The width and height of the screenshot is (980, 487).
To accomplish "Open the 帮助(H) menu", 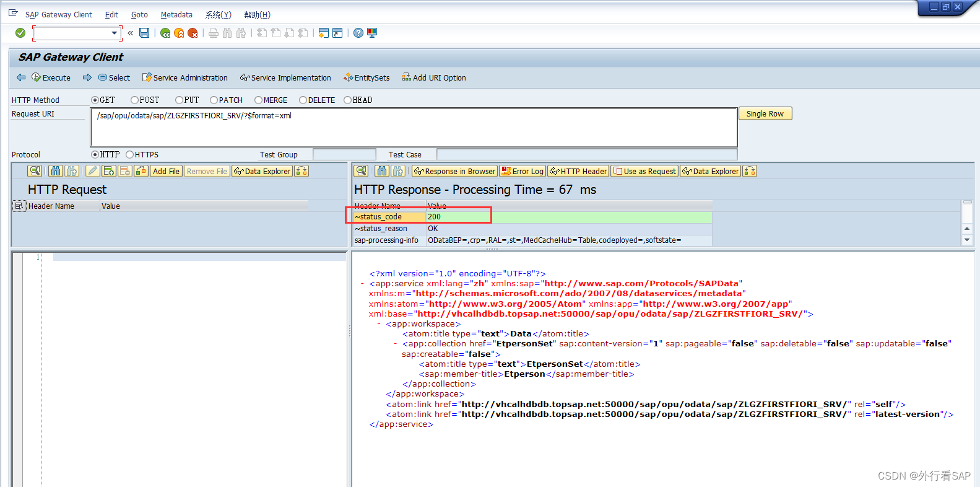I will click(x=257, y=14).
